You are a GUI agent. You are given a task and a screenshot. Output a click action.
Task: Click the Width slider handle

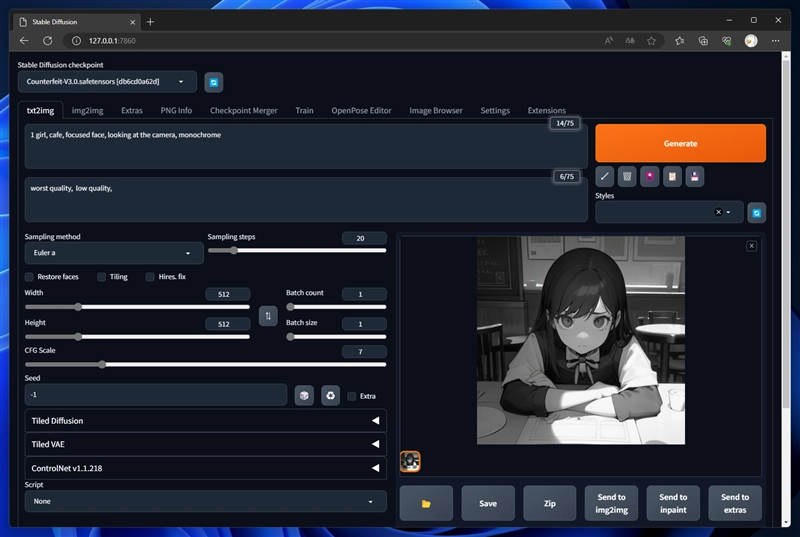(x=78, y=307)
